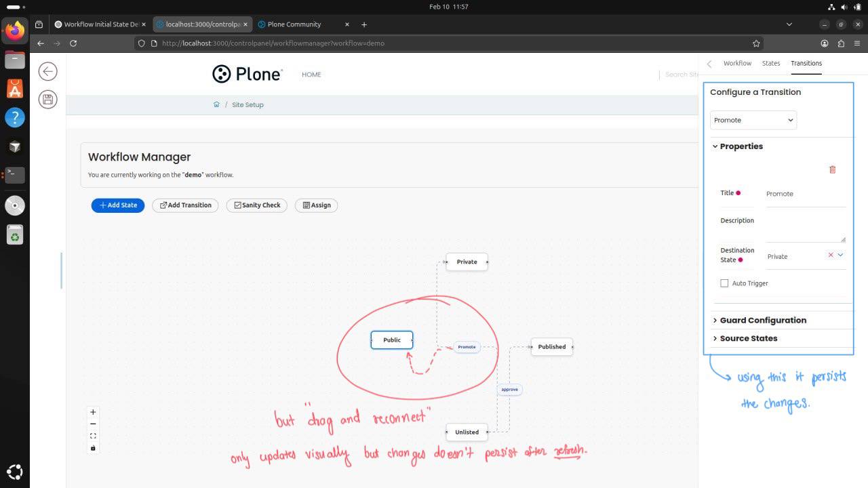
Task: Click the Add State button
Action: [x=118, y=205]
